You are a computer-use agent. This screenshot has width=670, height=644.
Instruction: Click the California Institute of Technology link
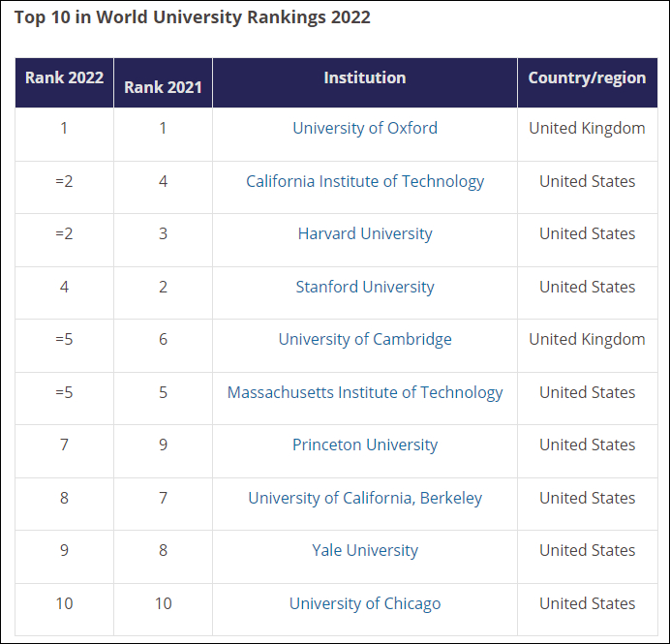click(365, 181)
